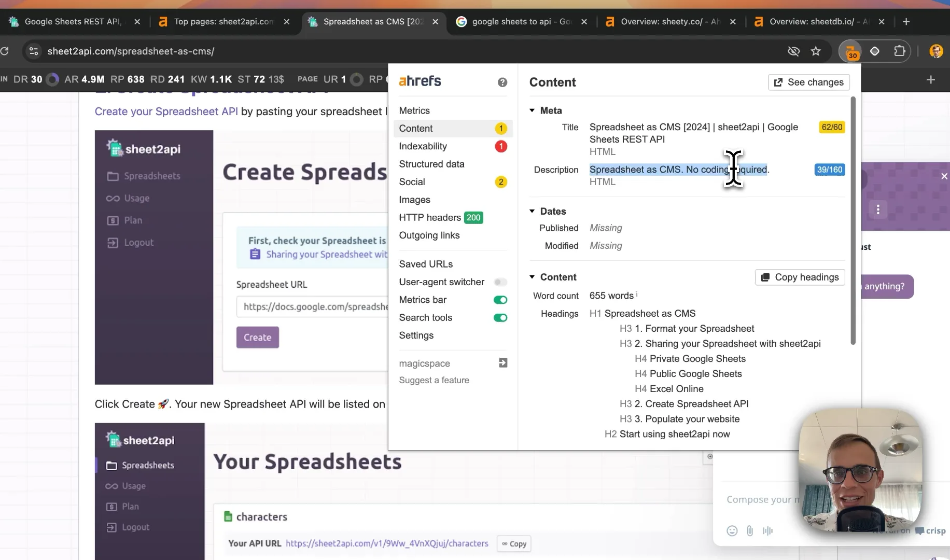Click the See changes button

(808, 82)
